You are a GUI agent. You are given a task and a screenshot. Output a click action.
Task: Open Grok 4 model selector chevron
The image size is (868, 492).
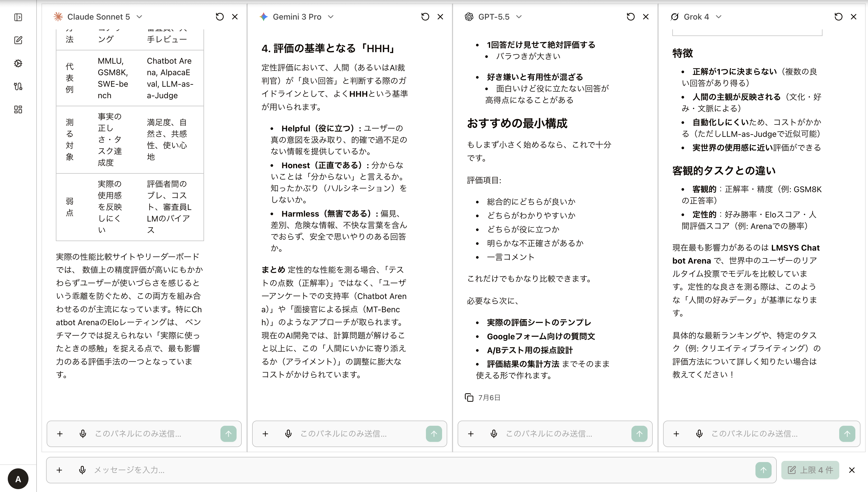tap(718, 16)
